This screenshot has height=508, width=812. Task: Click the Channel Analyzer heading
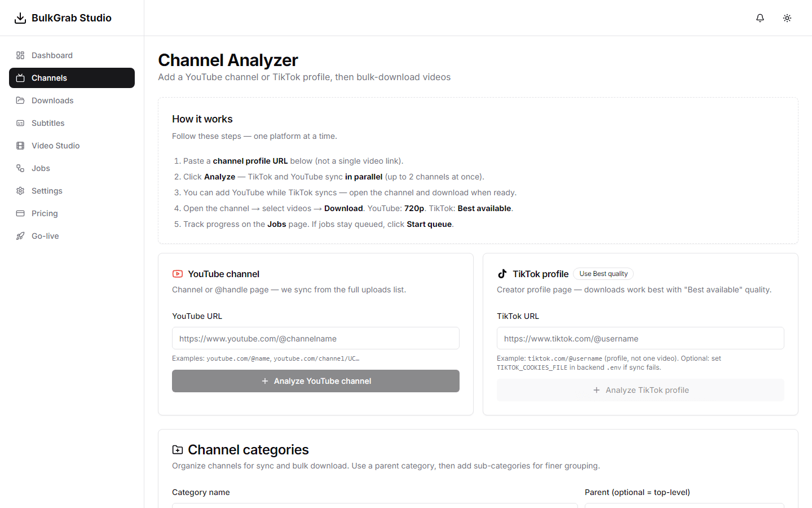(x=228, y=60)
